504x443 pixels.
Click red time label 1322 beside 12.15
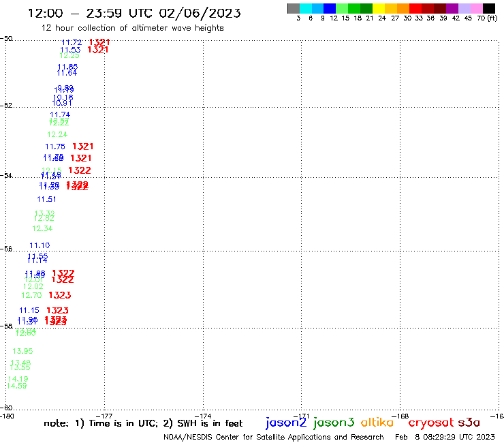point(80,170)
